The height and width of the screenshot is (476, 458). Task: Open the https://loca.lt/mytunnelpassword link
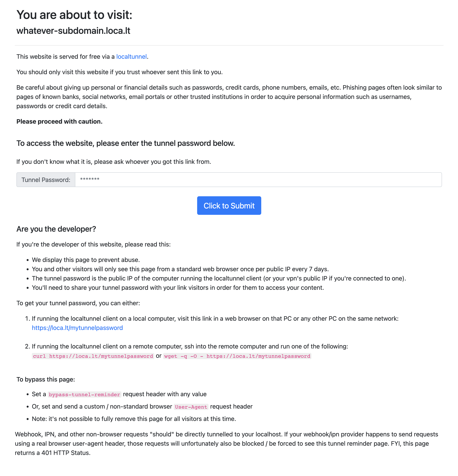click(77, 328)
